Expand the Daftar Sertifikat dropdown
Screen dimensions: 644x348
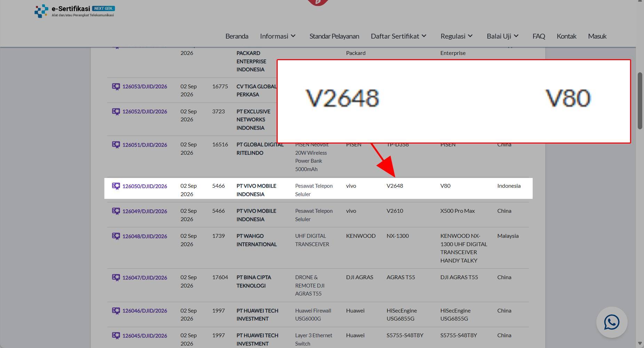point(399,36)
